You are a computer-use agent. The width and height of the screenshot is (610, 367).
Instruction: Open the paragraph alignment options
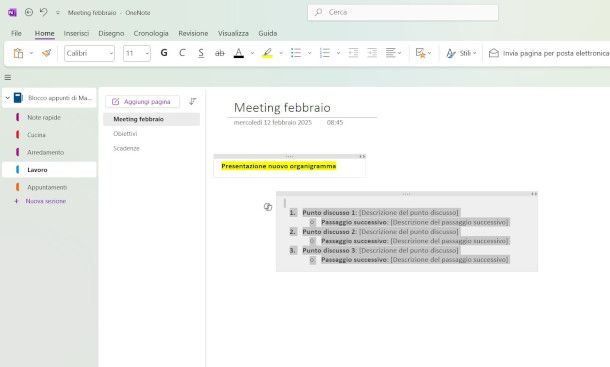[x=393, y=53]
